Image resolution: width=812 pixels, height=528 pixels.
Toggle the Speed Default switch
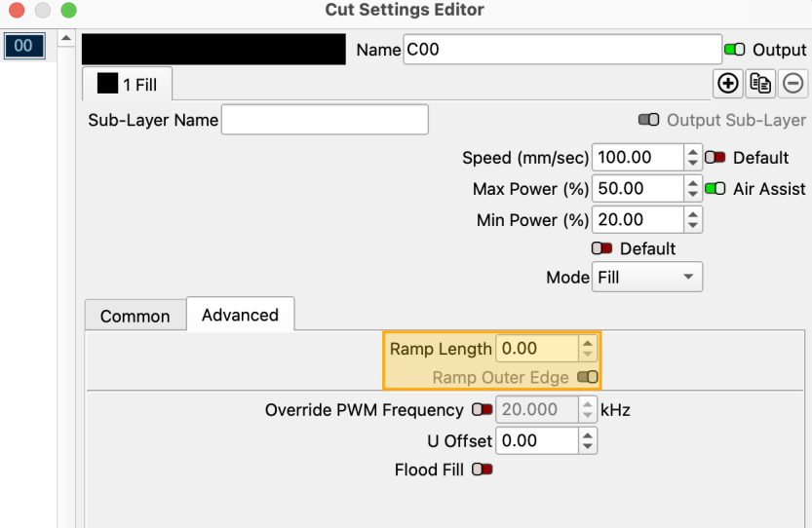click(716, 158)
